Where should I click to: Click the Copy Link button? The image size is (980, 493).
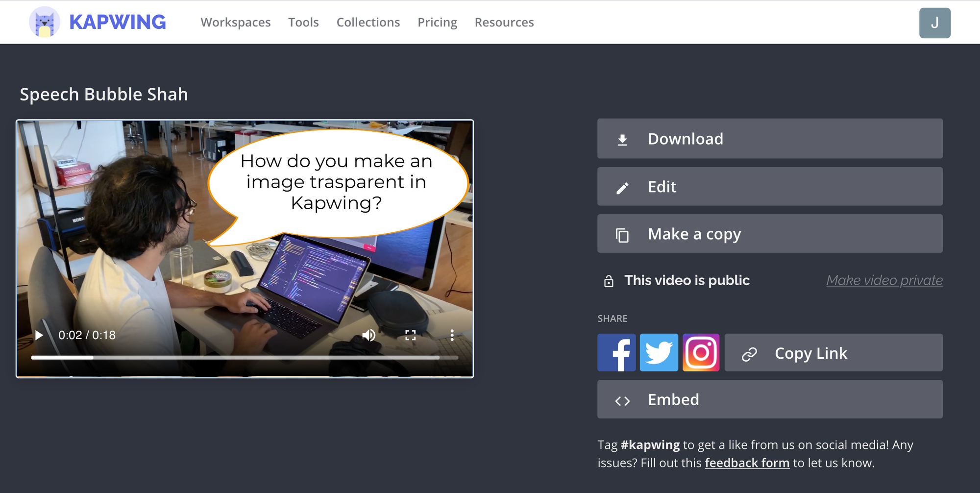[x=833, y=352]
